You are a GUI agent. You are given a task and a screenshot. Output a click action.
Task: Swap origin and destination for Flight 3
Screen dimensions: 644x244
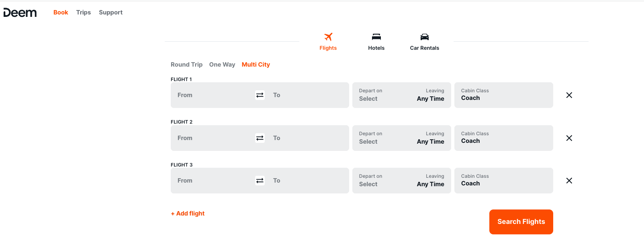260,181
